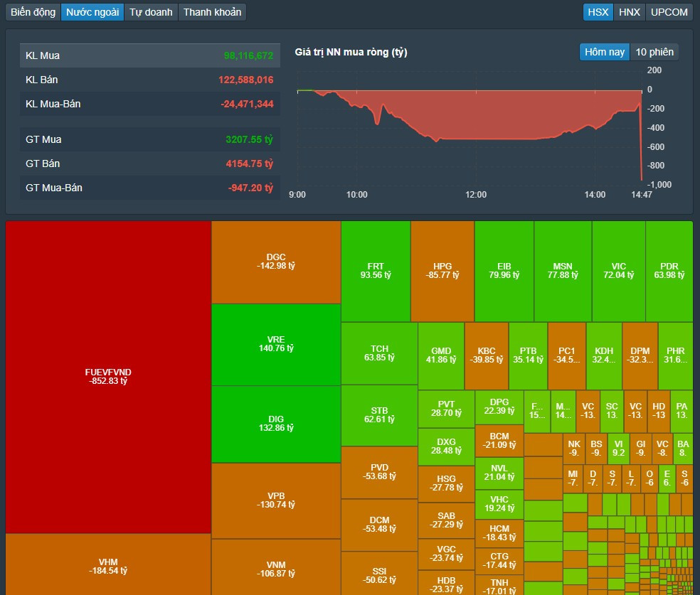Switch the exchange to UPCOM

669,12
